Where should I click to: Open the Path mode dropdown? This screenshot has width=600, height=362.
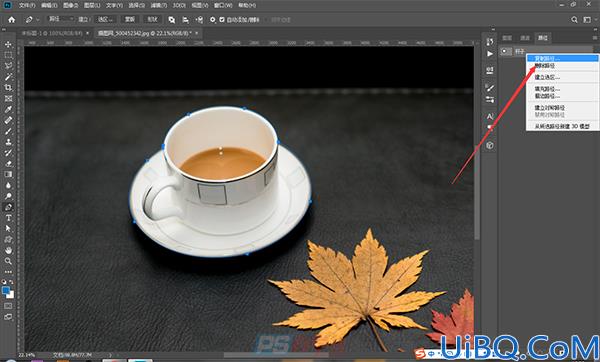61,19
